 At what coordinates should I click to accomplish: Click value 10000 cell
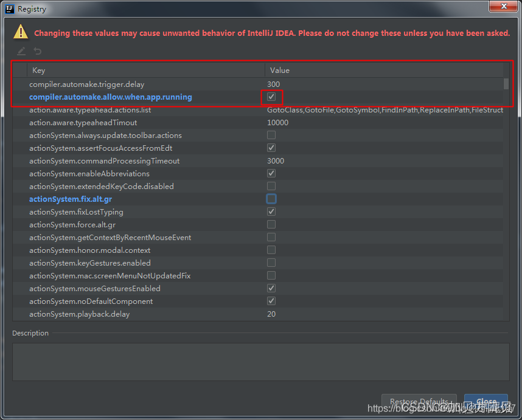(277, 122)
